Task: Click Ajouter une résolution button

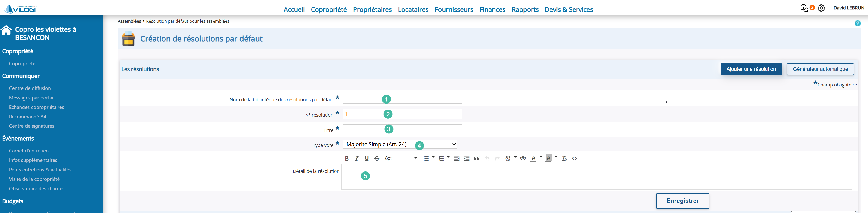Action: click(751, 69)
